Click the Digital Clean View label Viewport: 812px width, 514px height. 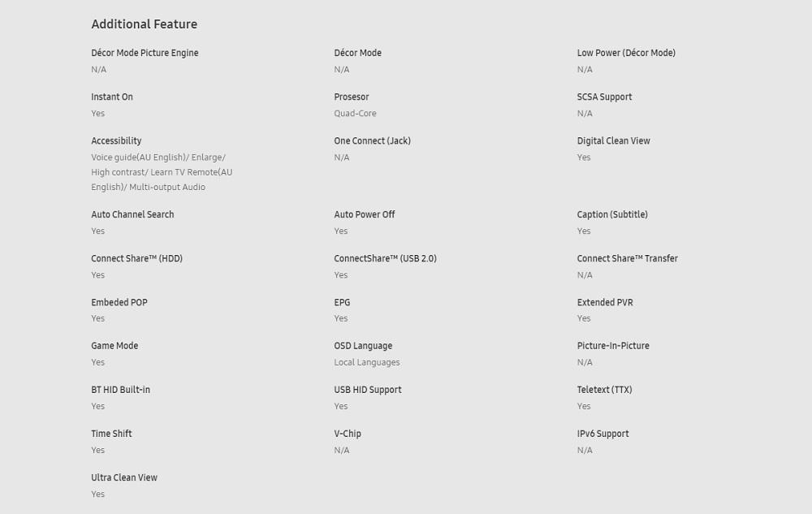(x=613, y=140)
